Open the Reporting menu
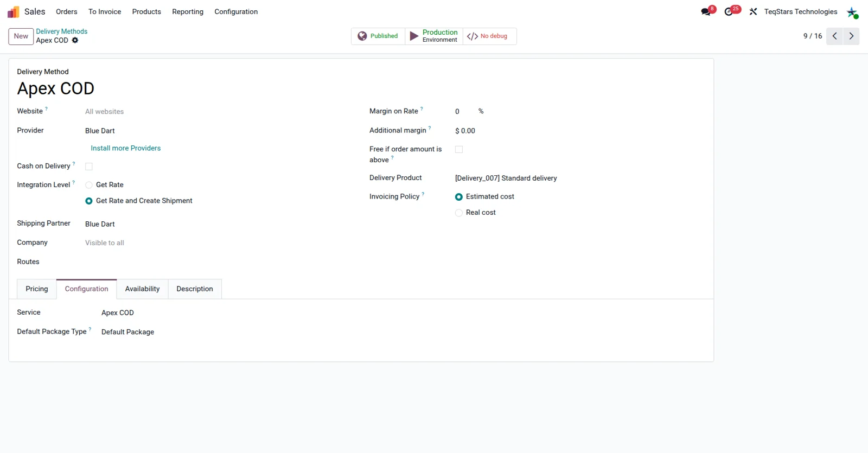Image resolution: width=868 pixels, height=453 pixels. (x=188, y=12)
